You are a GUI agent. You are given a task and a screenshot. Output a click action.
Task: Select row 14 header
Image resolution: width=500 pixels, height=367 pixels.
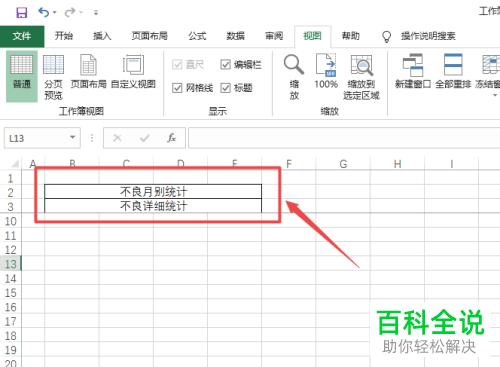pyautogui.click(x=11, y=278)
